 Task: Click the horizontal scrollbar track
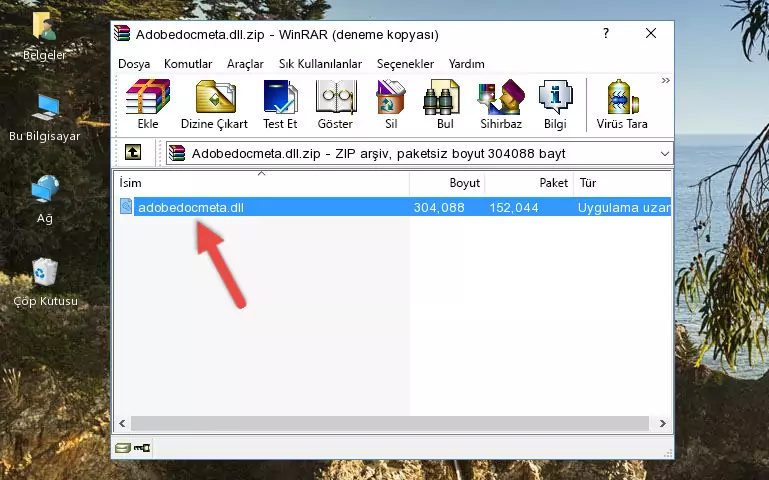click(x=390, y=423)
